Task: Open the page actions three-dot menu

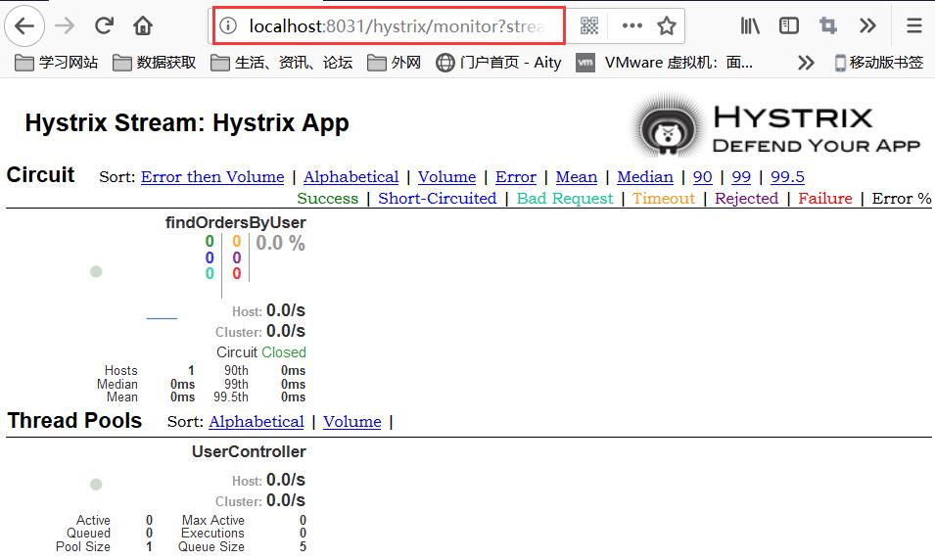Action: coord(632,25)
